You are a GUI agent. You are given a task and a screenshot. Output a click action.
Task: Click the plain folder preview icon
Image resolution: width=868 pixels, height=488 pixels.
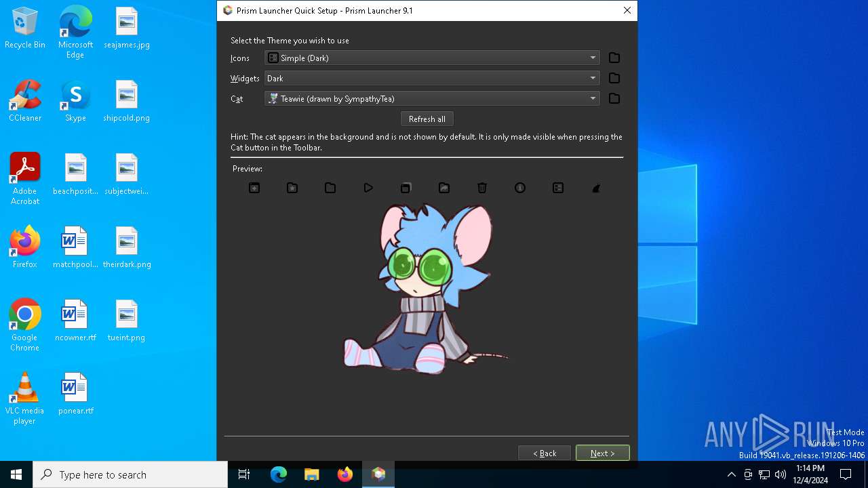[x=330, y=188]
